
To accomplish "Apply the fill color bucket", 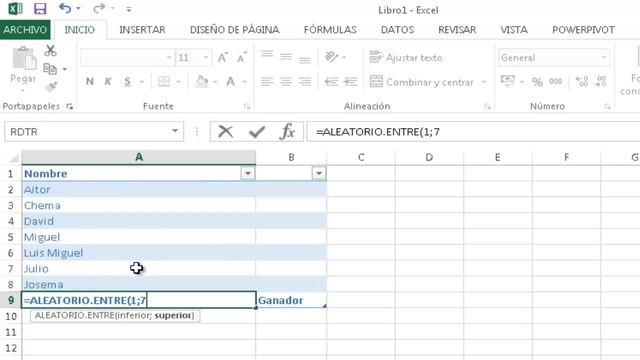I will pos(202,82).
